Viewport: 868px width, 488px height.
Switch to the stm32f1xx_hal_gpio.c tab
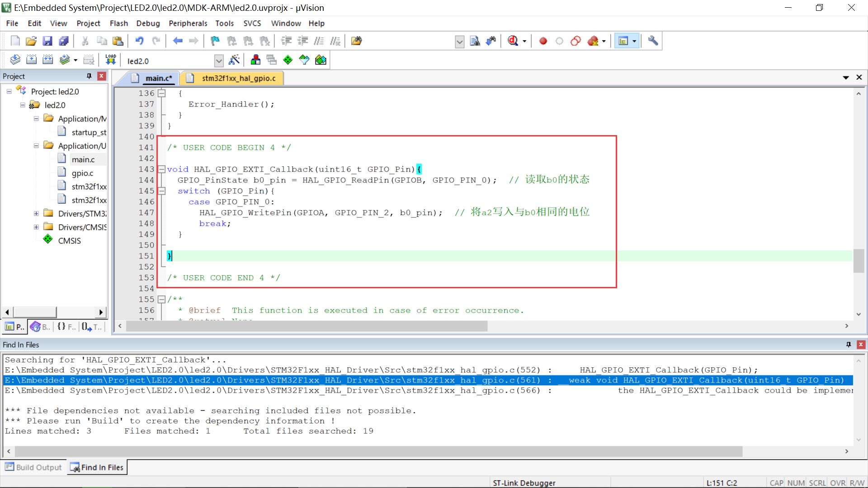pos(238,78)
